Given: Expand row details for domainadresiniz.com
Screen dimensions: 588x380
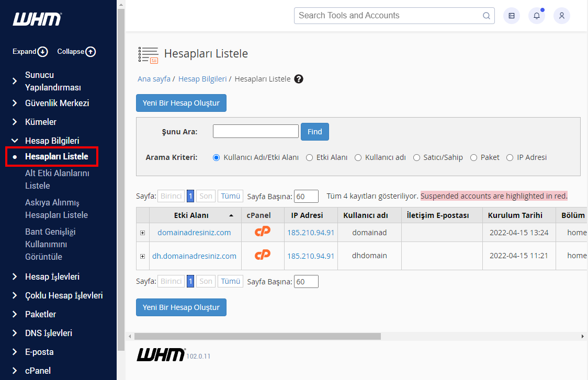Looking at the screenshot, I should coord(142,233).
